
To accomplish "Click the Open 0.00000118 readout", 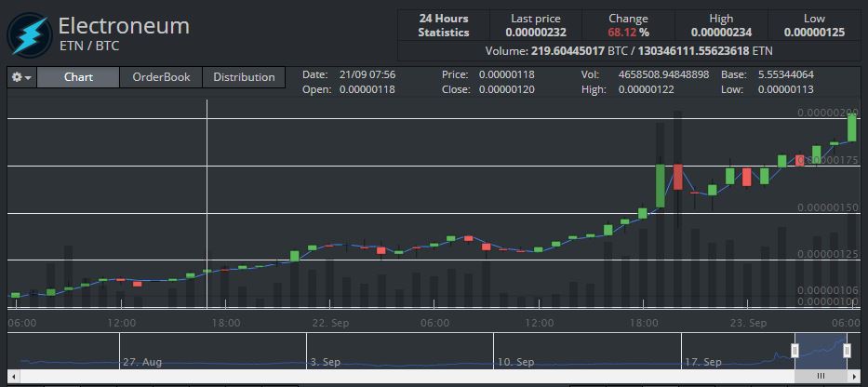I will tap(349, 89).
